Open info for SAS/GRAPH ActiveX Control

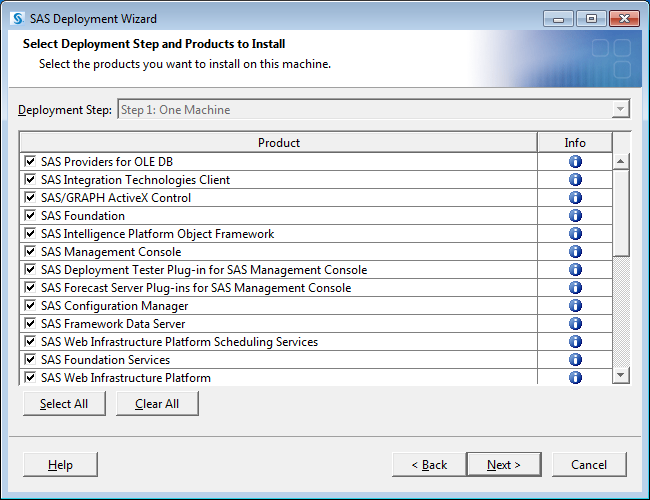coord(575,197)
